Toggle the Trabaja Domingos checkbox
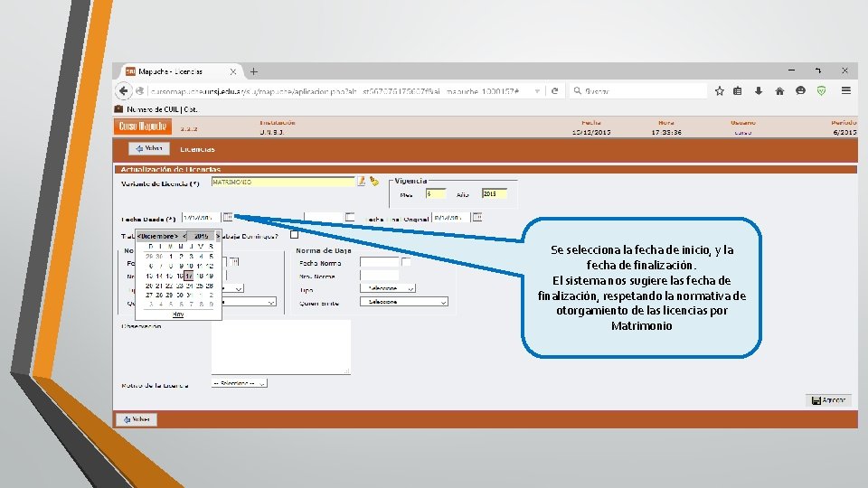 [x=294, y=235]
